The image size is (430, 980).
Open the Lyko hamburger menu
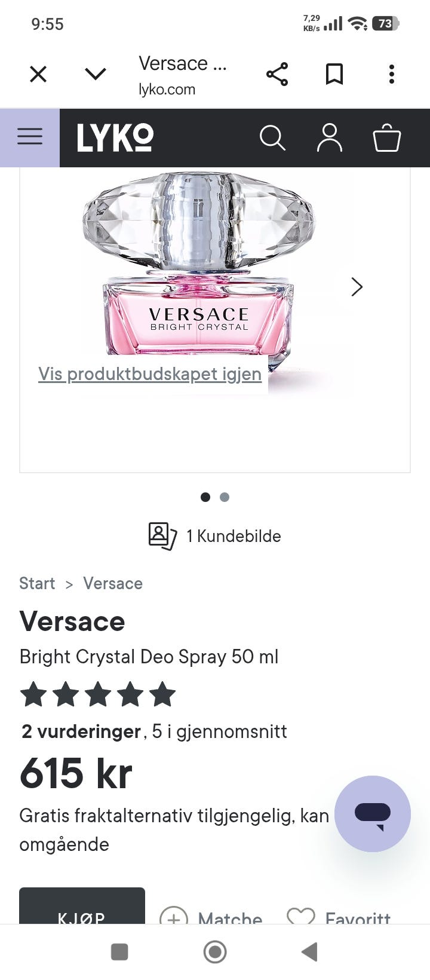pyautogui.click(x=30, y=137)
